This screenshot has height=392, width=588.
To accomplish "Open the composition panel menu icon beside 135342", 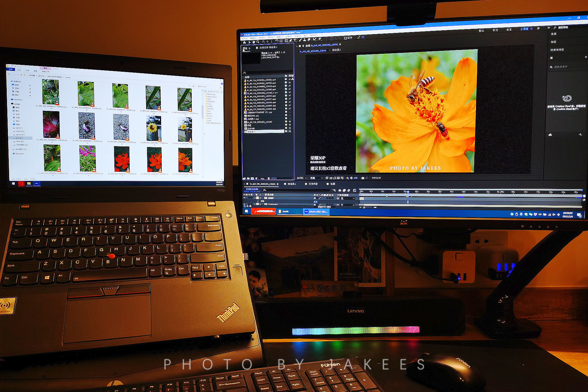I will 340,44.
